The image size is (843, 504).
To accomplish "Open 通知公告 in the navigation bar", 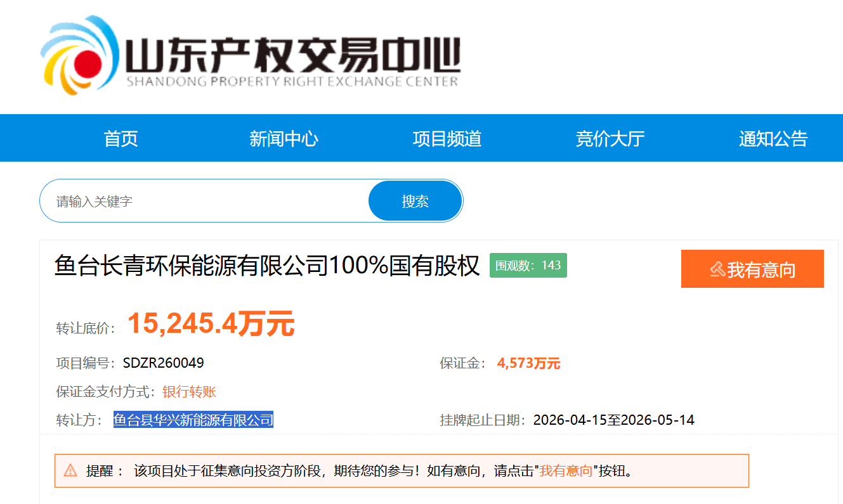I will (x=773, y=138).
